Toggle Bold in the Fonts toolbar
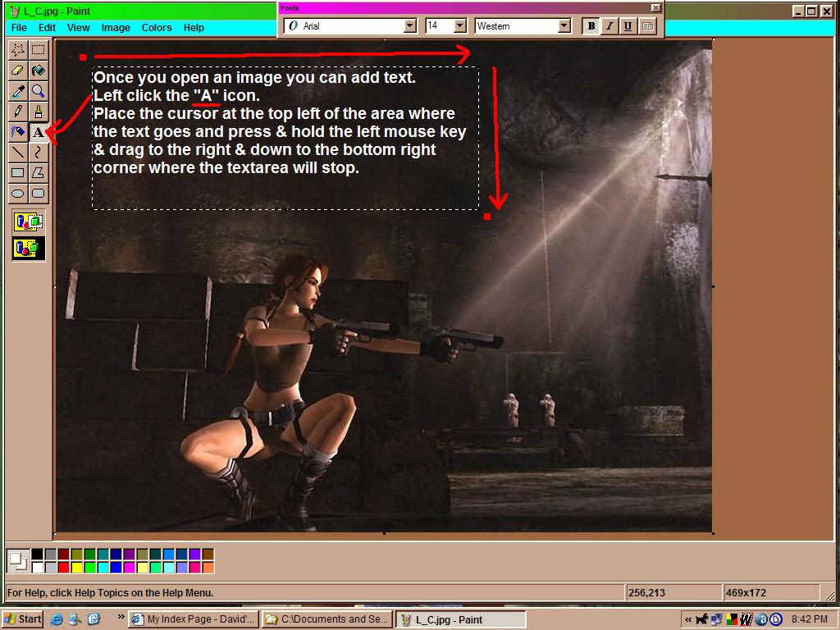 (x=591, y=26)
